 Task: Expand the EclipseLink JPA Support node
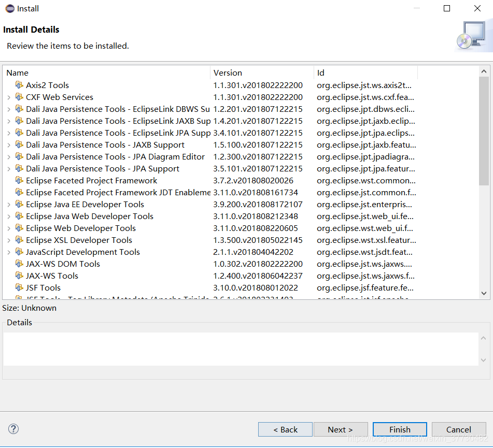9,133
